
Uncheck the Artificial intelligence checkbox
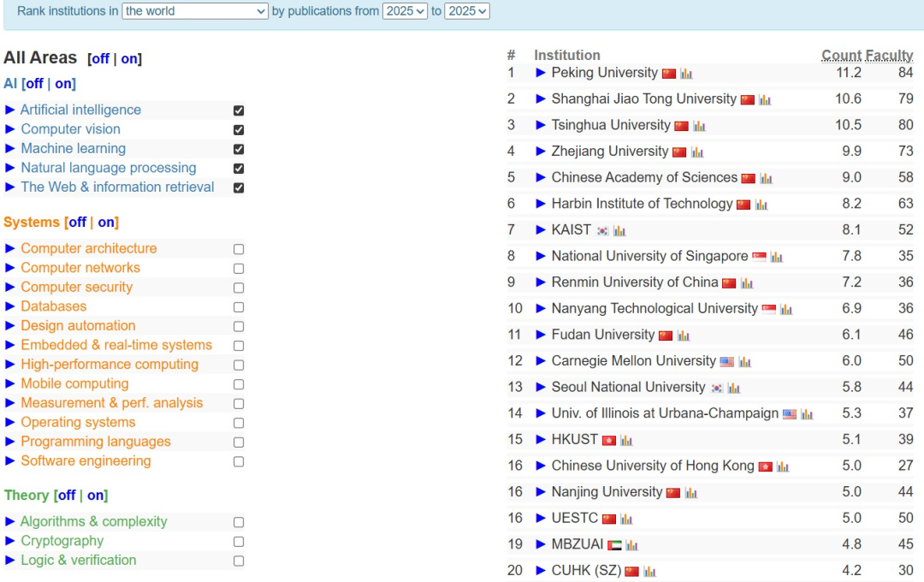point(239,110)
